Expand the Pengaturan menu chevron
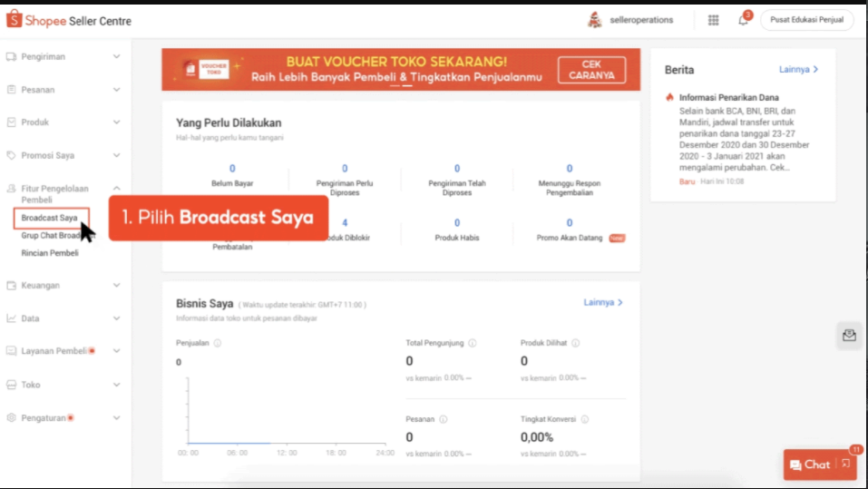Viewport: 868px width, 489px height. [117, 417]
